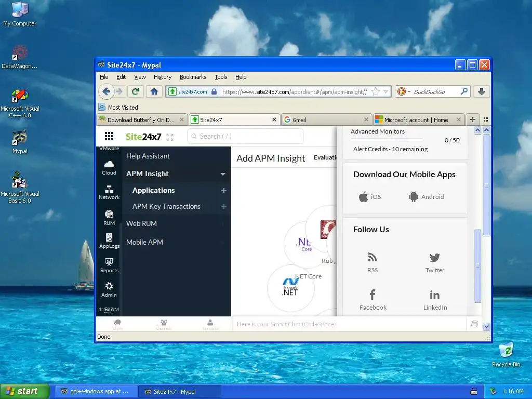Click the Ruby agent icon
The height and width of the screenshot is (399, 532).
coord(328,229)
